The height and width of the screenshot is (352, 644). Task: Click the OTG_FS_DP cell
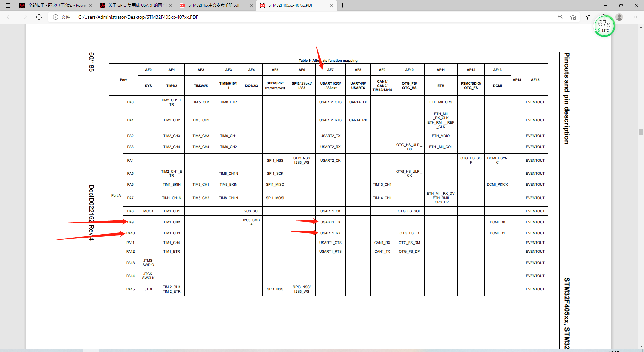coord(409,251)
